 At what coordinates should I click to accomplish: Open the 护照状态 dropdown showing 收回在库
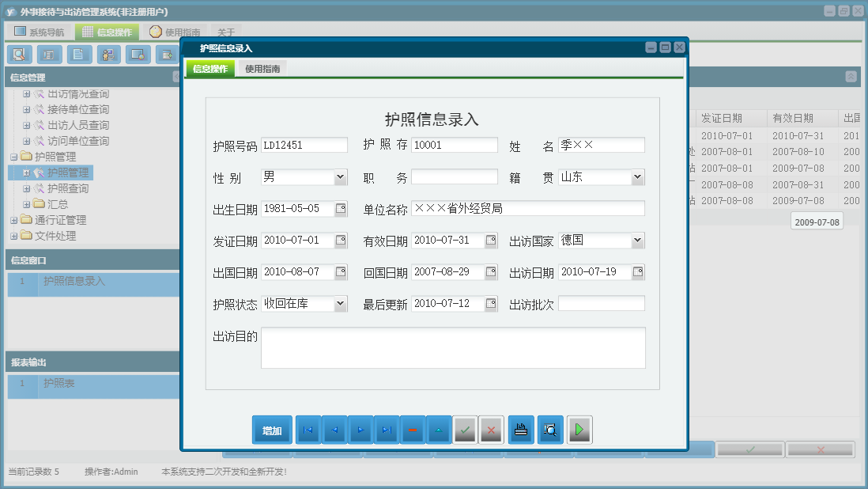click(x=341, y=304)
